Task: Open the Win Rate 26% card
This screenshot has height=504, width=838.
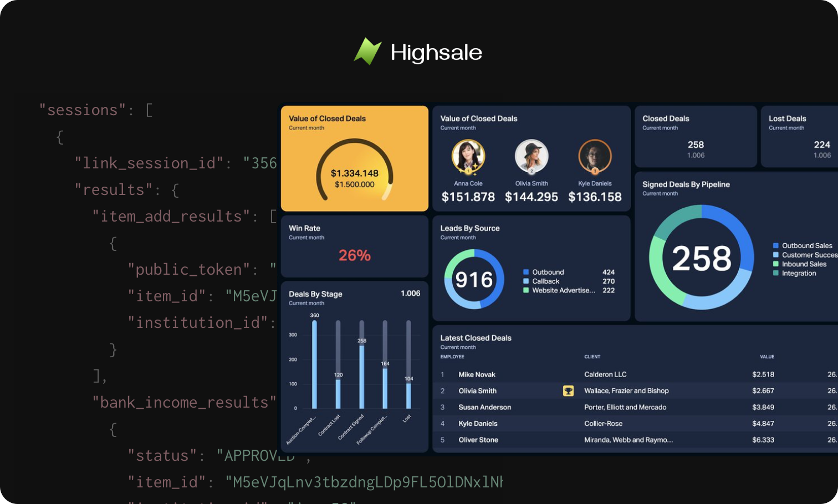Action: pos(354,246)
